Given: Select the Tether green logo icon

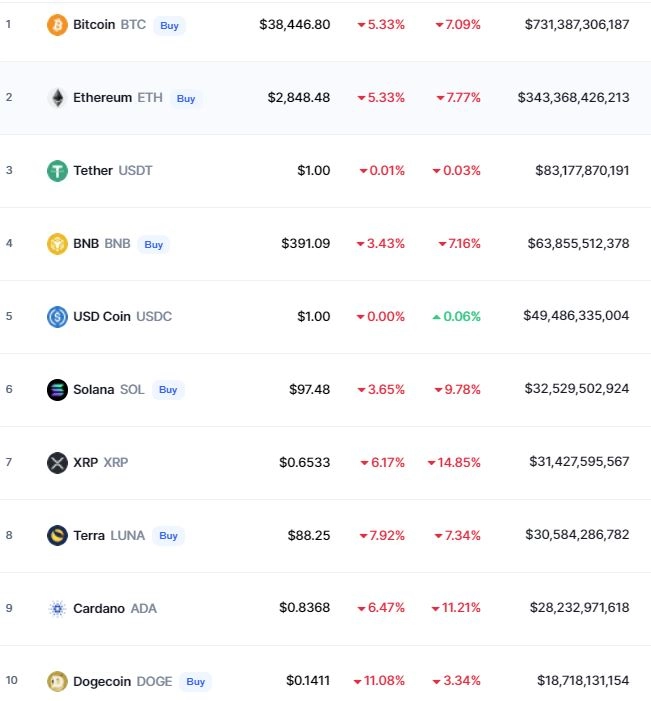Looking at the screenshot, I should coord(58,171).
